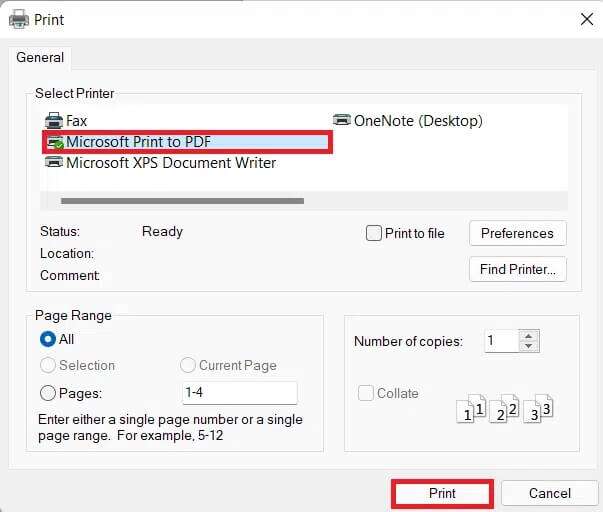Click the "Microsoft Print to PDF" printer name
Viewport: 603px width, 512px height.
pyautogui.click(x=138, y=142)
